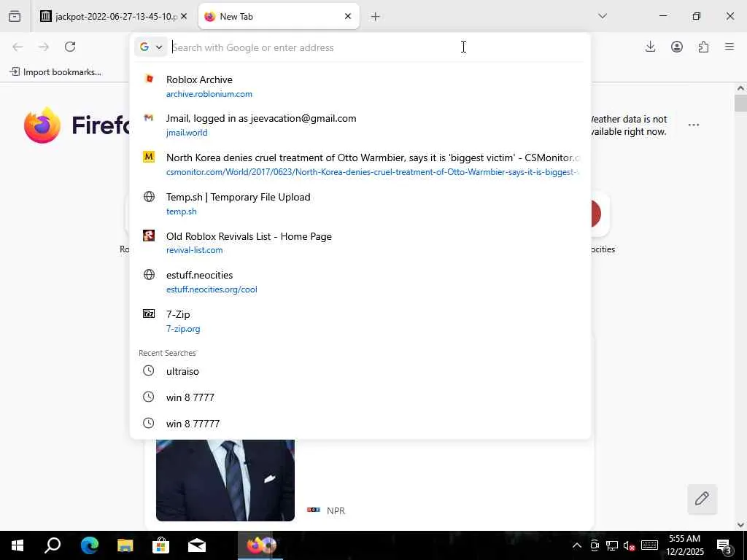
Task: Open clock showing 5:55 AM
Action: (x=684, y=545)
